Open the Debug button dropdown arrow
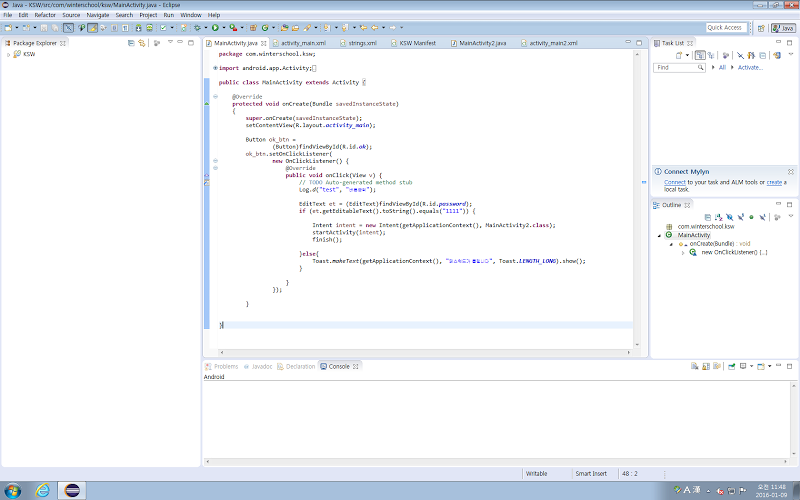The image size is (800, 500). pyautogui.click(x=206, y=28)
